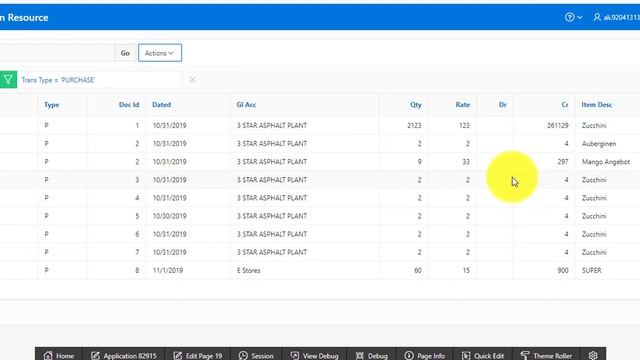The width and height of the screenshot is (640, 360).
Task: Click the '33' rate value
Action: click(466, 162)
